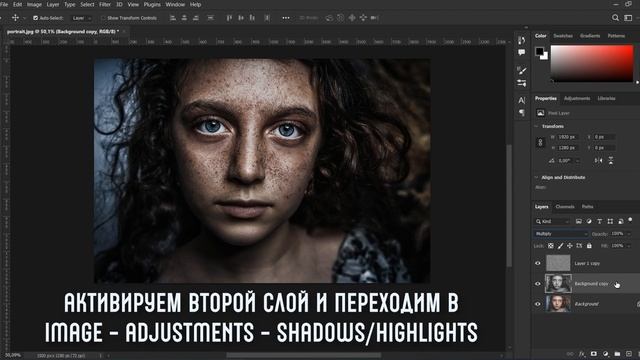Click the three-dots more options icon
Image resolution: width=640 pixels, height=360 pixels.
click(286, 18)
